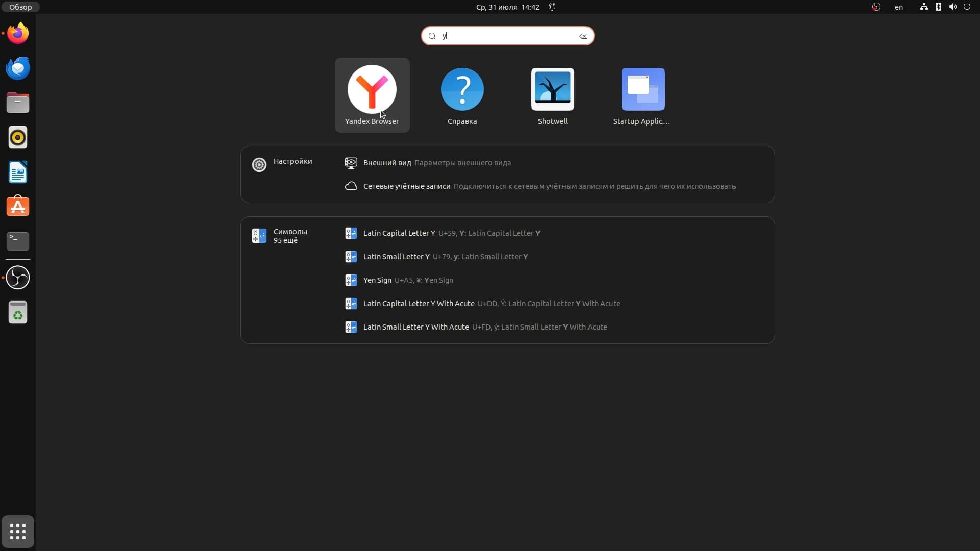This screenshot has width=980, height=551.
Task: Open Firefox from the dock
Action: [18, 34]
